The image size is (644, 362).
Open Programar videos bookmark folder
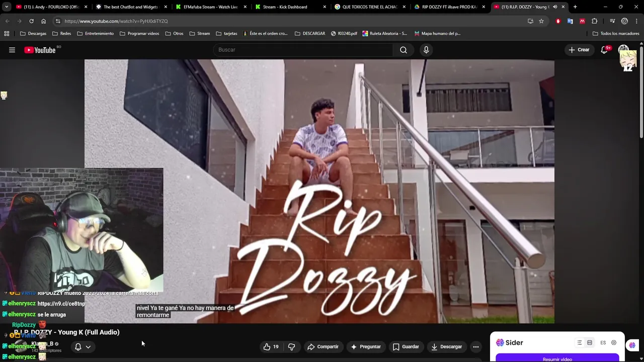[x=139, y=34]
